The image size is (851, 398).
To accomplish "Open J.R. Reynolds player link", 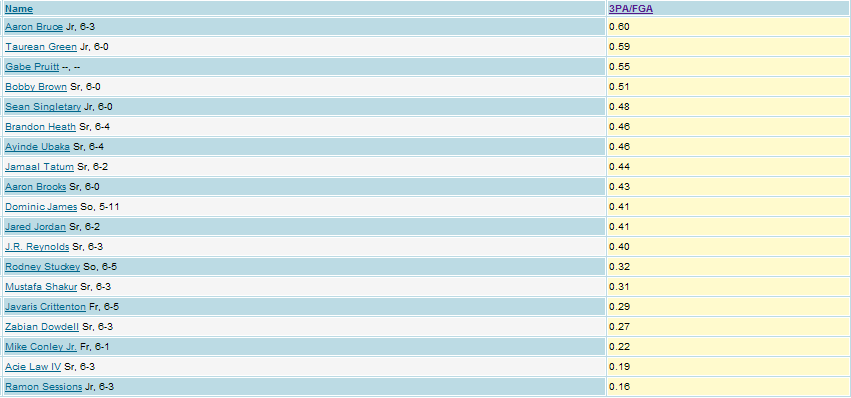I will point(37,247).
